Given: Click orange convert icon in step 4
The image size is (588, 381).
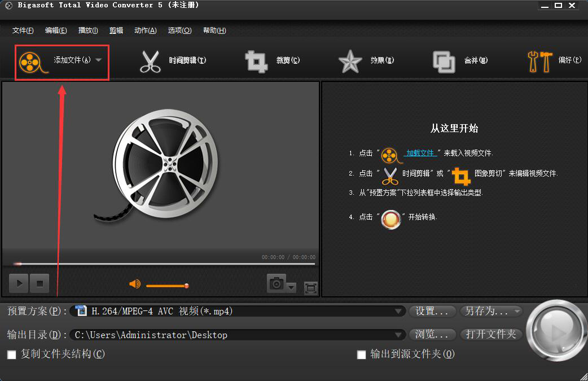Looking at the screenshot, I should (390, 220).
